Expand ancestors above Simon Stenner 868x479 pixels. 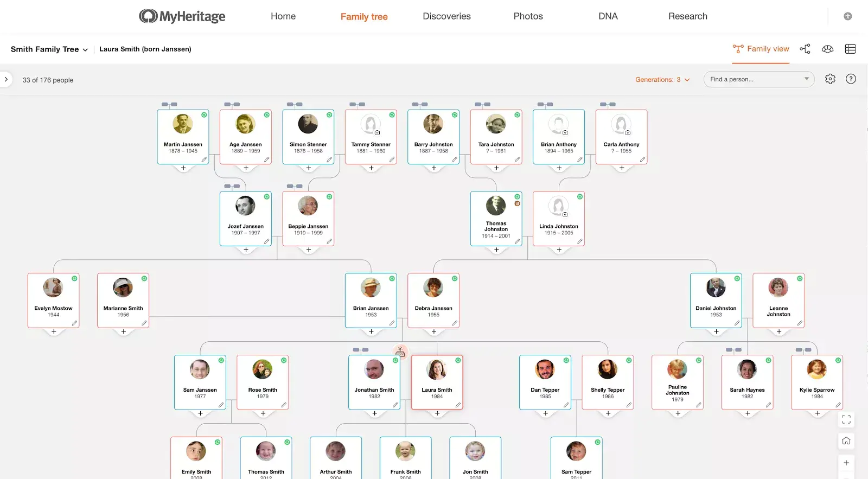(295, 104)
